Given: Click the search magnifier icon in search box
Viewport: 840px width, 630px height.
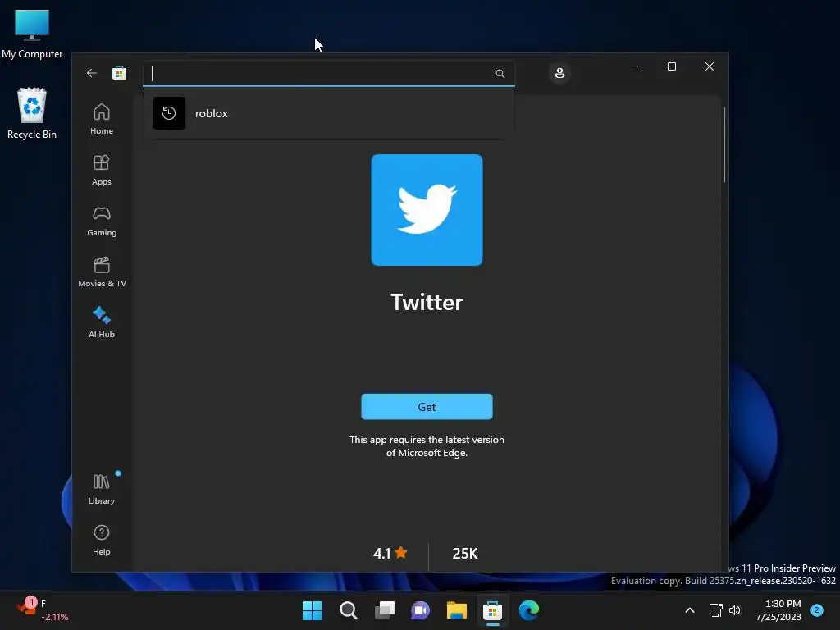Looking at the screenshot, I should click(500, 73).
